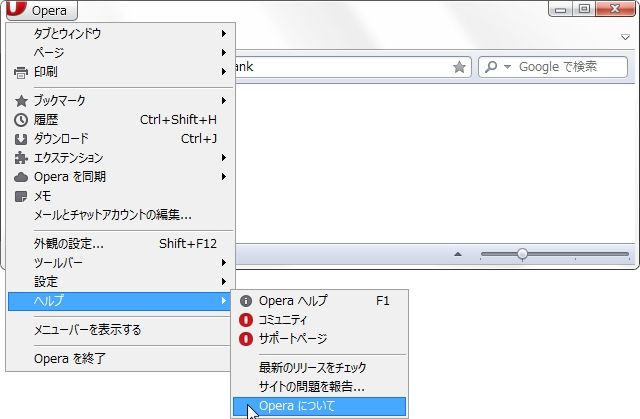Click the Opera logo beside コミュニティ
Image resolution: width=640 pixels, height=419 pixels.
[246, 320]
